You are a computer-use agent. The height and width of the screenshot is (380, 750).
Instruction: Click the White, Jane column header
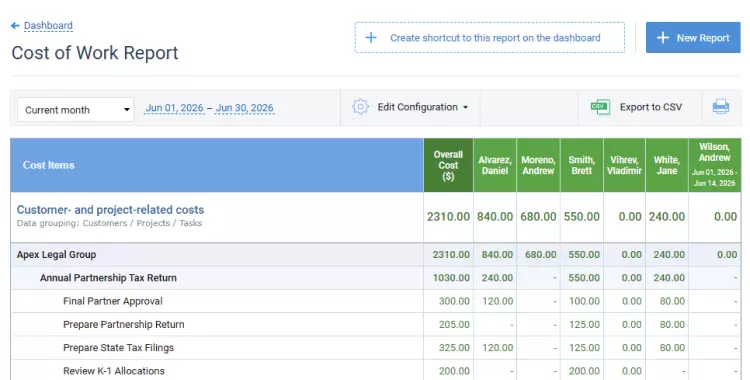click(x=667, y=165)
